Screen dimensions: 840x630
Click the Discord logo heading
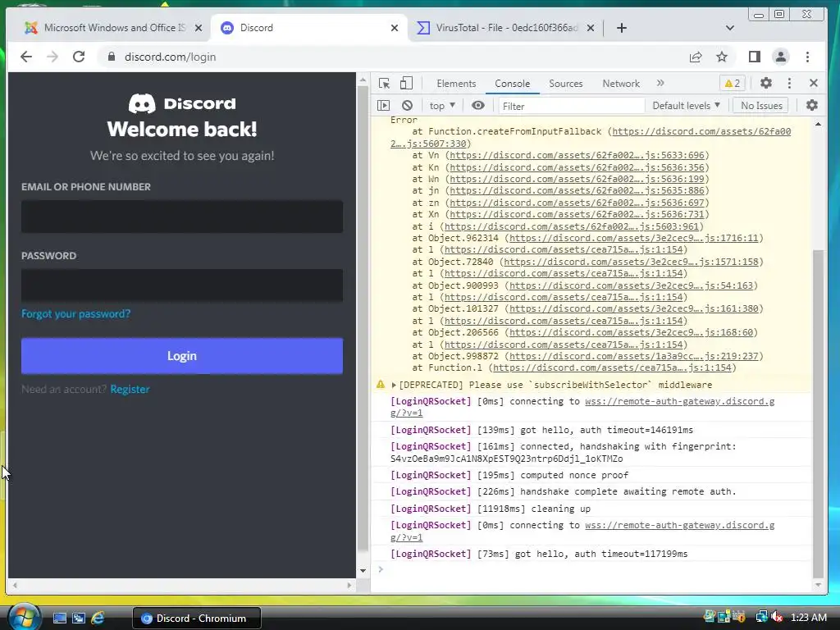pyautogui.click(x=182, y=103)
